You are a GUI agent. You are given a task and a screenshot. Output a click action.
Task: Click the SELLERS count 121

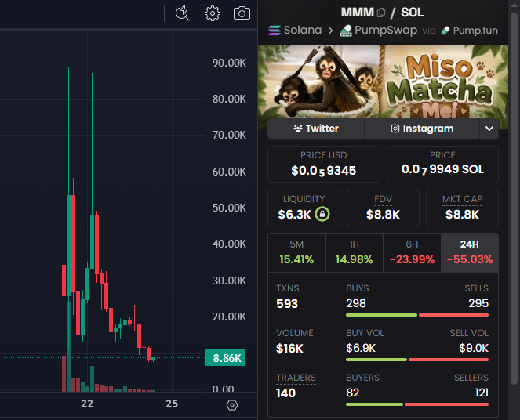click(x=482, y=393)
